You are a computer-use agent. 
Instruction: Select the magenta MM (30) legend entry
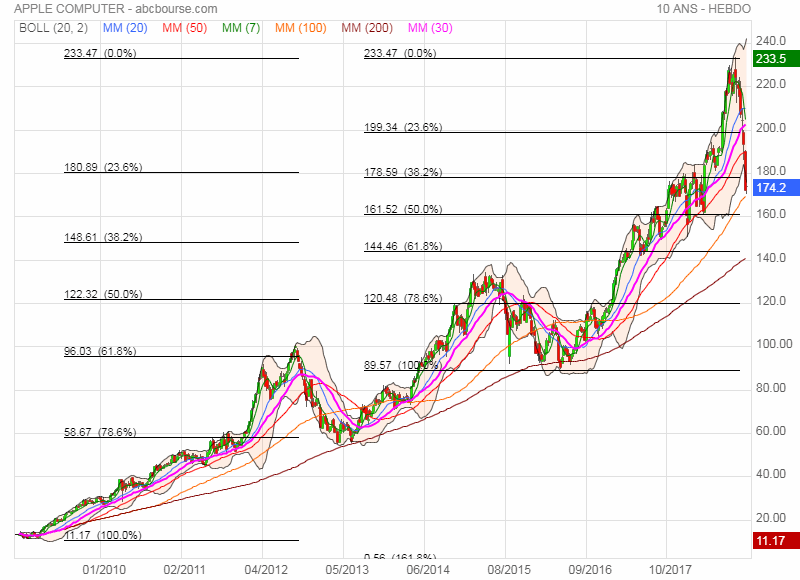tap(430, 28)
